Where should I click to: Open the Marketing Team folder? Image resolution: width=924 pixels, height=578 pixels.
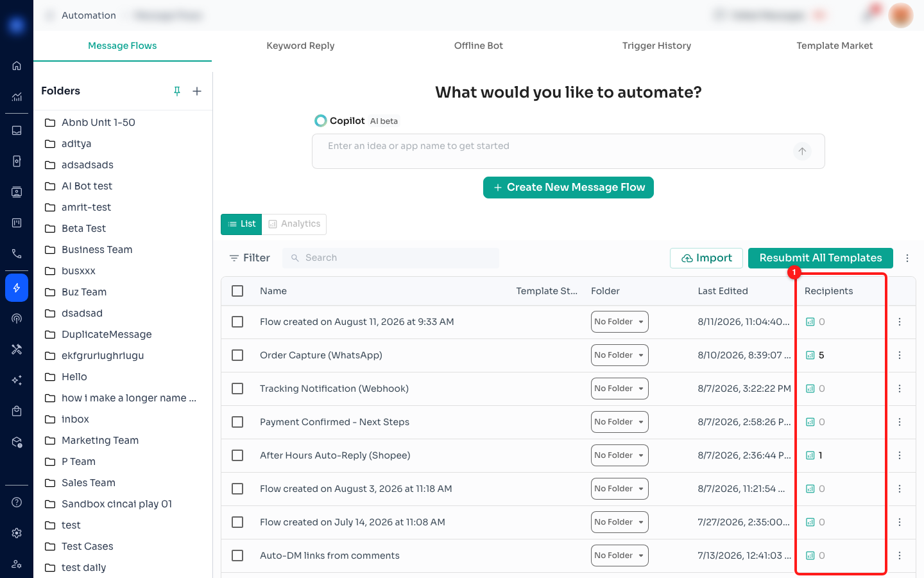coord(123,441)
